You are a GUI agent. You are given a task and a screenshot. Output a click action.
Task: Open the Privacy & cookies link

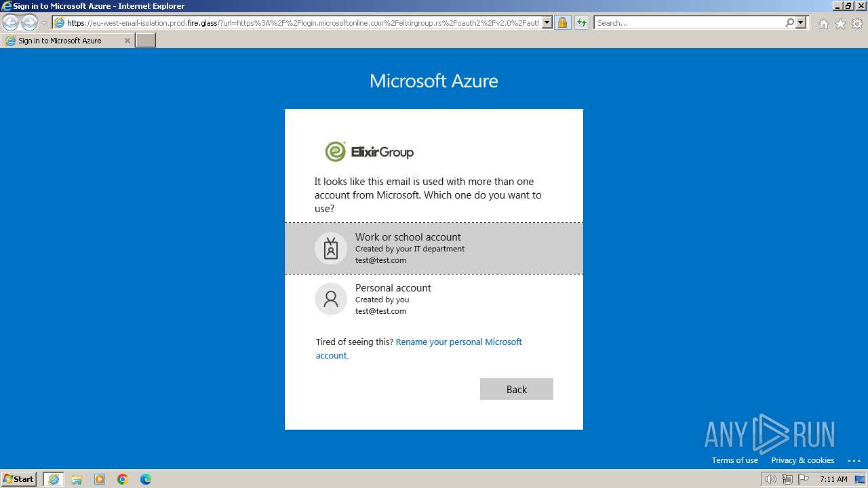802,460
